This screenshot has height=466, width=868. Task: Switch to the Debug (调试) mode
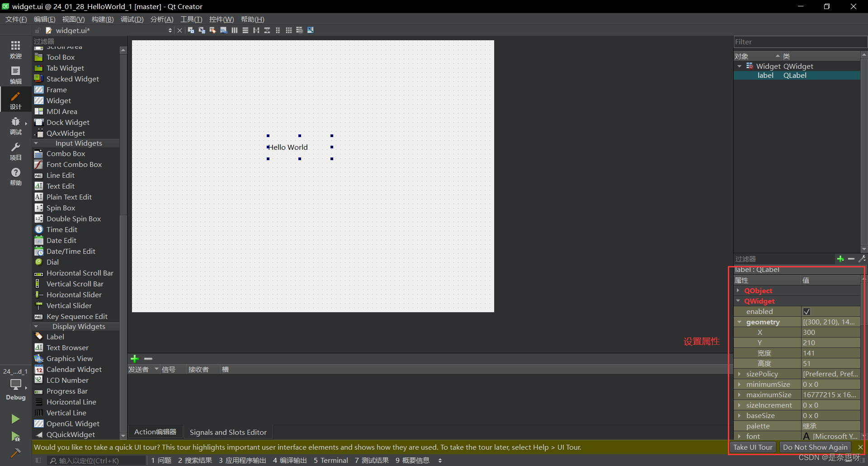(16, 125)
